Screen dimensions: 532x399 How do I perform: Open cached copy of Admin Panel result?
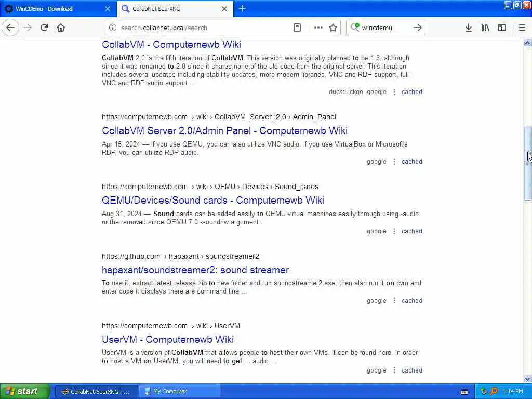412,162
